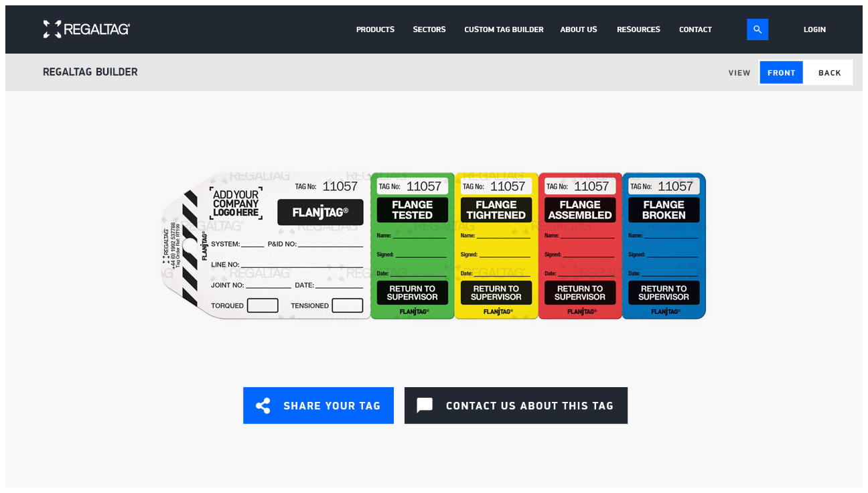
Task: Open the ABOUT US menu item
Action: tap(578, 29)
